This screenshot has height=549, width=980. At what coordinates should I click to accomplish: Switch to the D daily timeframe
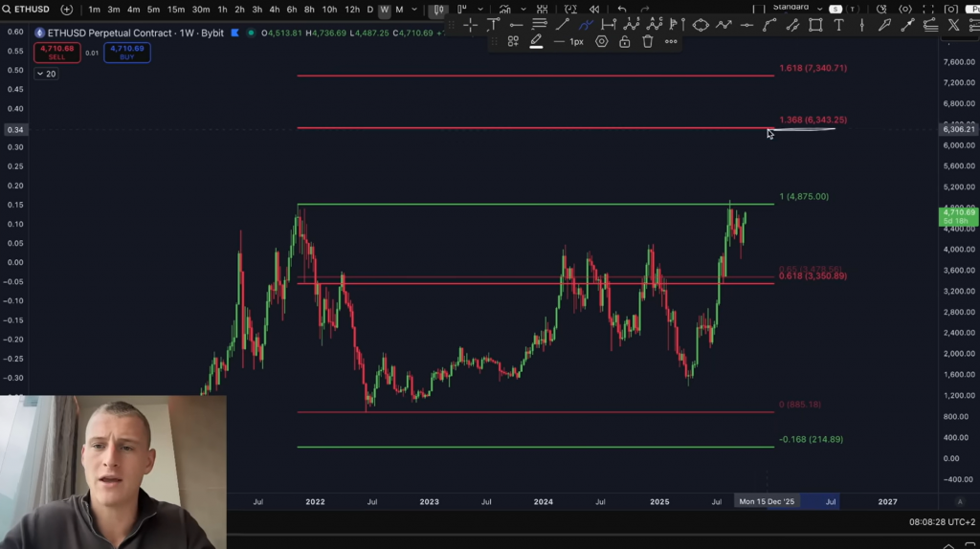click(x=369, y=10)
